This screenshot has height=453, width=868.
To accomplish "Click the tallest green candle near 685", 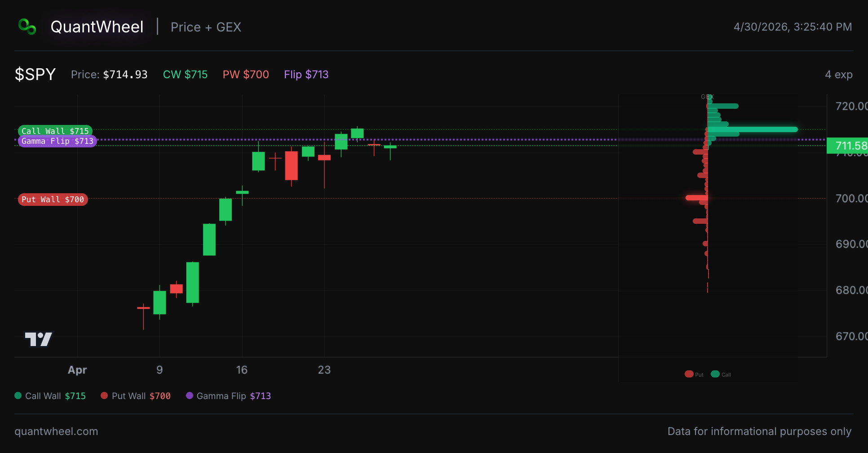I will tap(192, 282).
